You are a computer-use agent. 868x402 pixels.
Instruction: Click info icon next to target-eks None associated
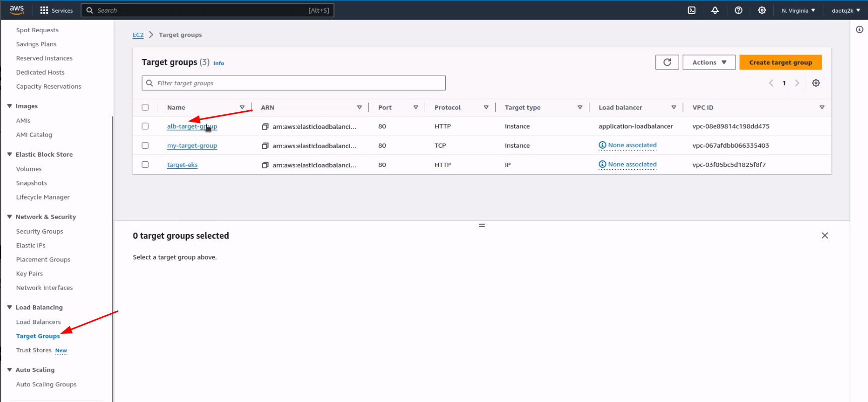tap(602, 164)
